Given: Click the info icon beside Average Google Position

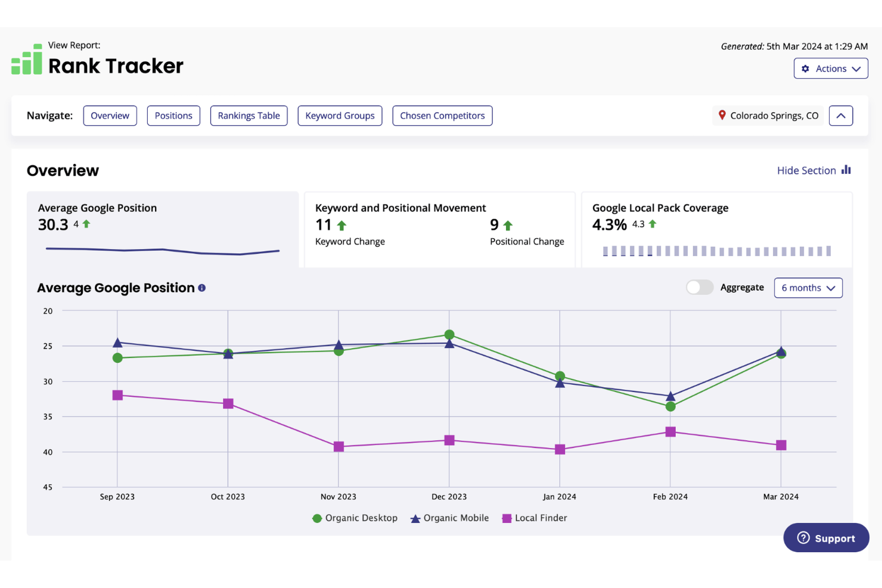Looking at the screenshot, I should point(202,288).
